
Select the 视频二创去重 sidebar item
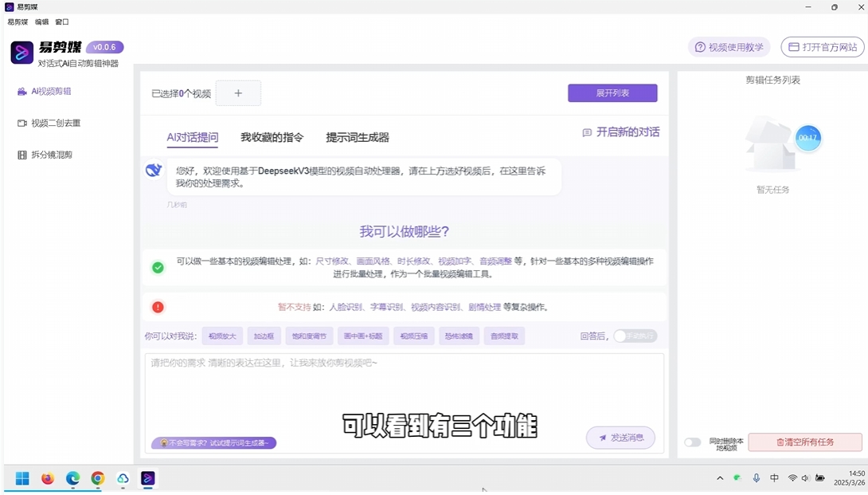point(49,123)
